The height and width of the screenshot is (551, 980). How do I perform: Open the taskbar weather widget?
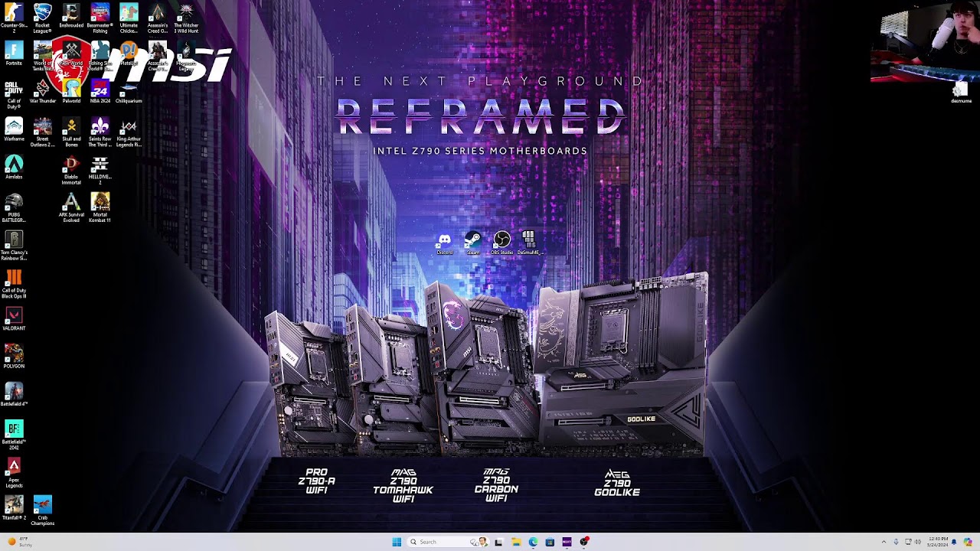click(x=20, y=542)
